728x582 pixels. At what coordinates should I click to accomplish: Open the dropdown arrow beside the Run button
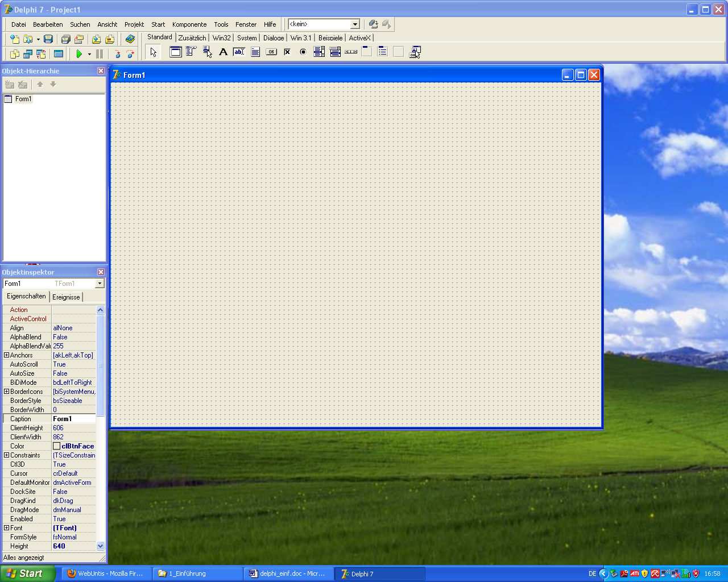[89, 54]
